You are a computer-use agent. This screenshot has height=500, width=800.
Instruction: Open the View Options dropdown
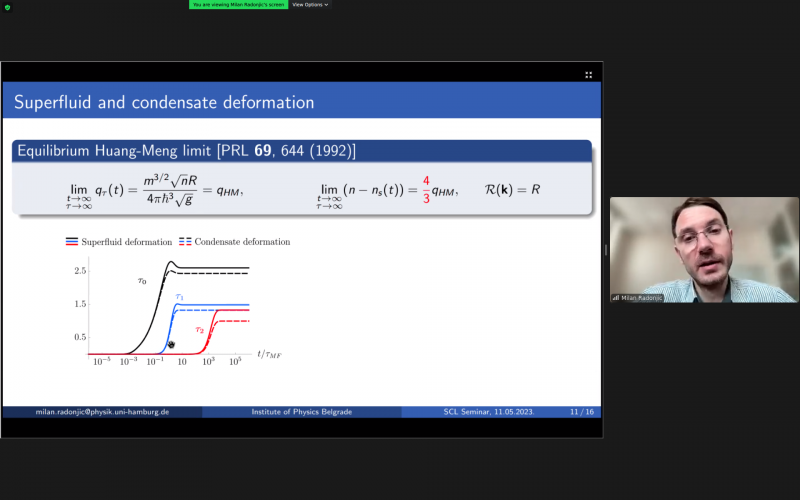310,5
